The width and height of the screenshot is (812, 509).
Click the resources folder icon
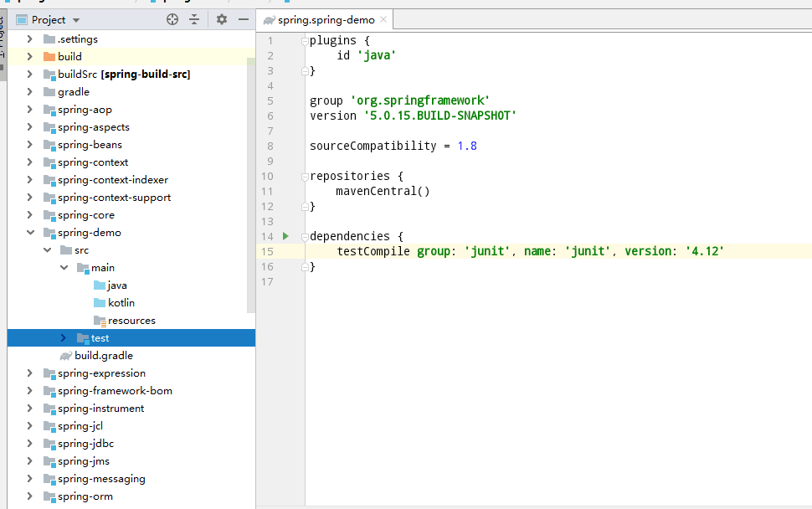[x=100, y=321]
